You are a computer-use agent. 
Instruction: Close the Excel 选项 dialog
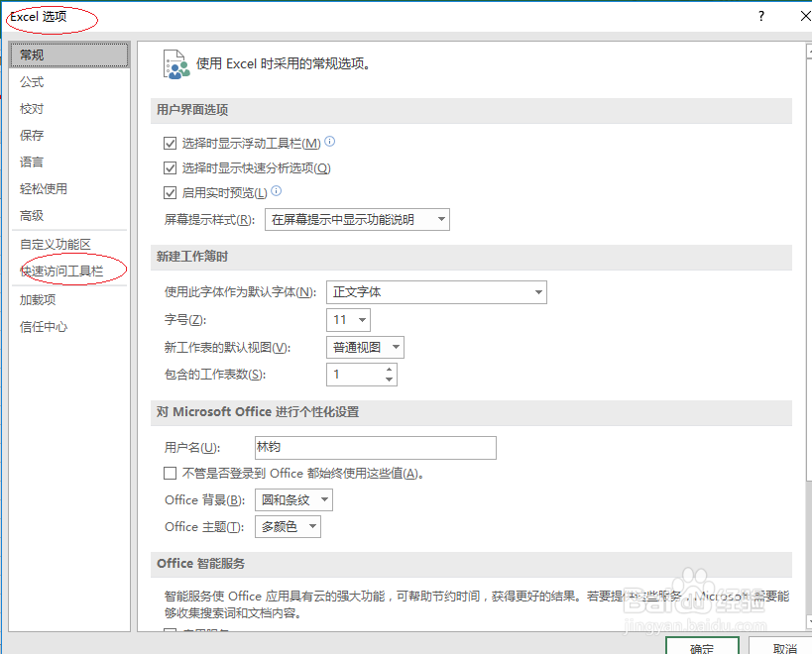point(805,16)
